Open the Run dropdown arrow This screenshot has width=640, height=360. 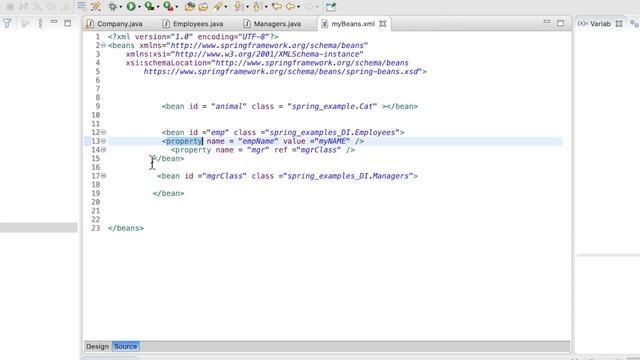(x=139, y=7)
